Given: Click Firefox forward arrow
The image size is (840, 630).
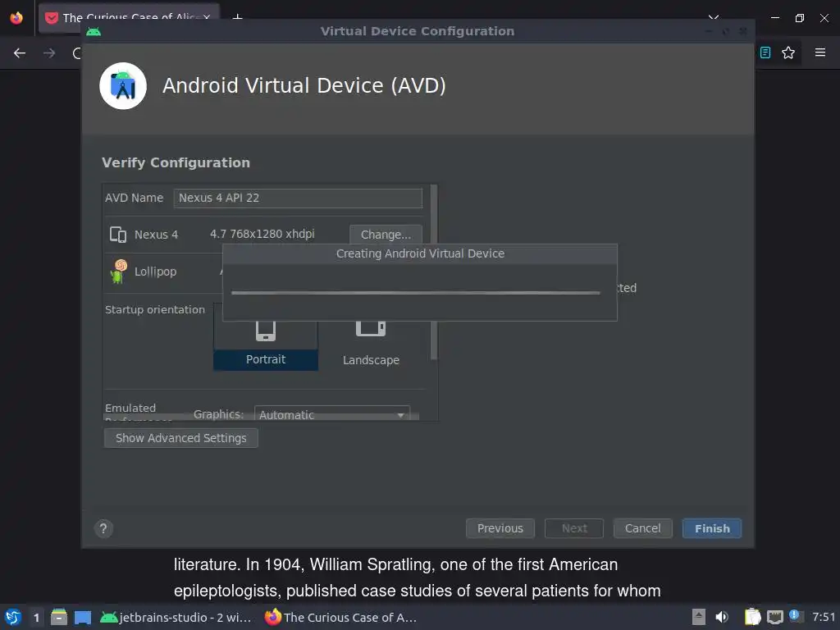Looking at the screenshot, I should coord(49,53).
